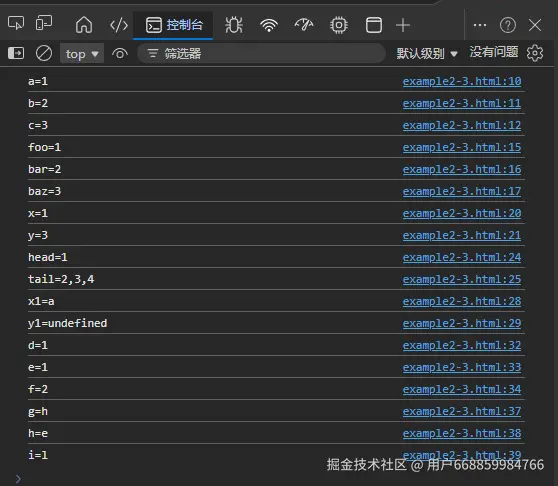
Task: Open the Memory chip icon tab
Action: click(339, 25)
